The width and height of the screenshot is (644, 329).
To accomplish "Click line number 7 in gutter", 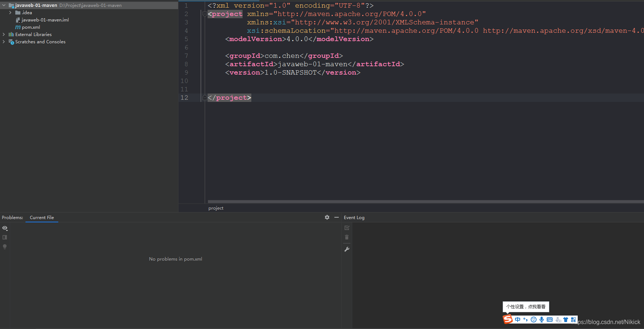I will [x=186, y=56].
